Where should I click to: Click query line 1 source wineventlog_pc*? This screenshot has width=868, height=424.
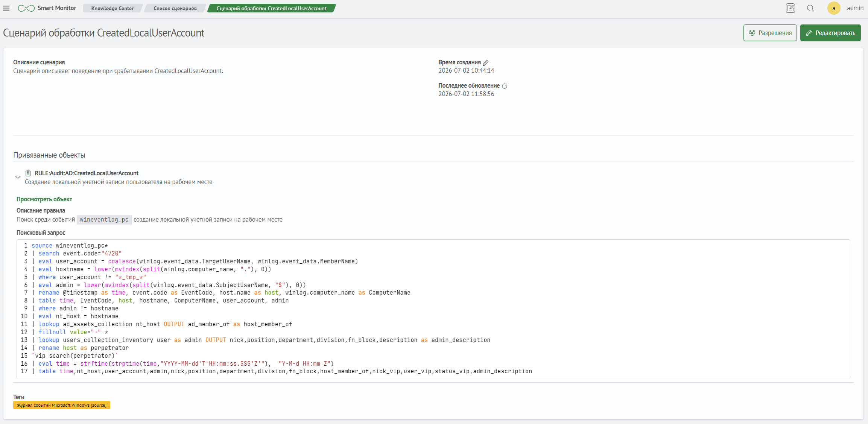click(x=70, y=246)
